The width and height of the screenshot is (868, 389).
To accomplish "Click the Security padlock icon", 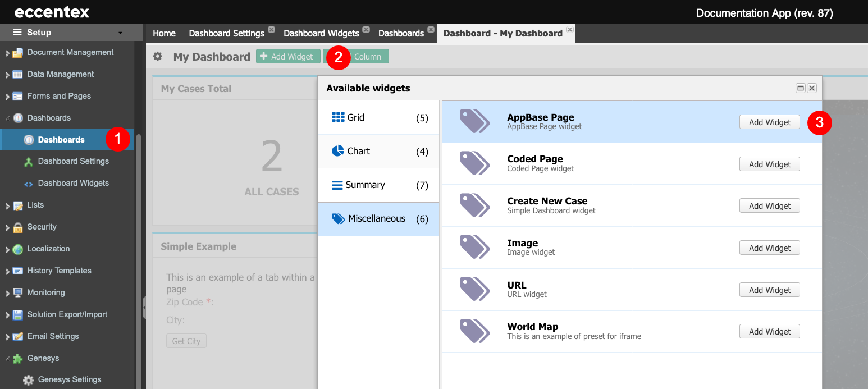I will pyautogui.click(x=17, y=227).
